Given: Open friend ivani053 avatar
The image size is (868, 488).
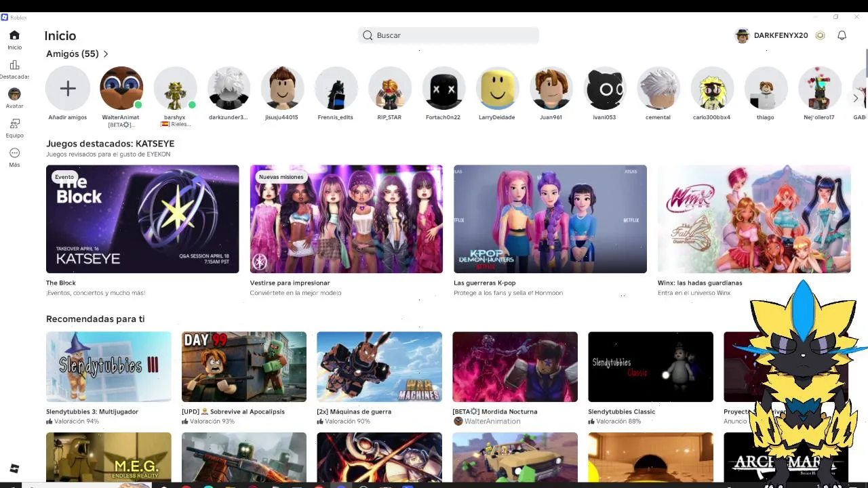Looking at the screenshot, I should 604,88.
